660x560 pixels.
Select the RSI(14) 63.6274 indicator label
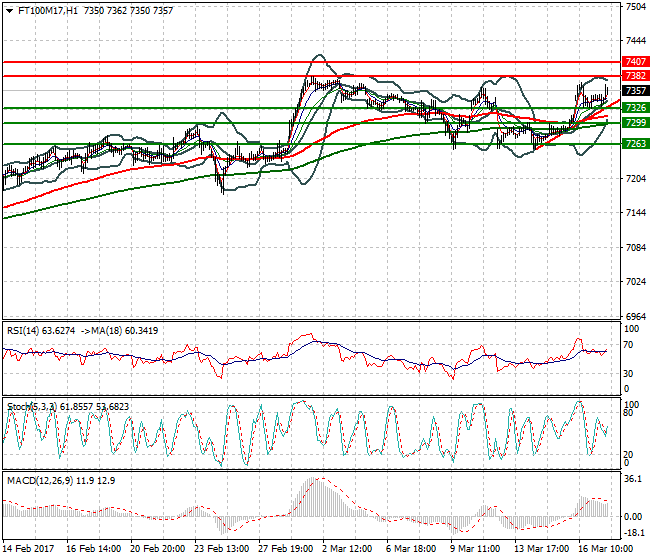[41, 331]
